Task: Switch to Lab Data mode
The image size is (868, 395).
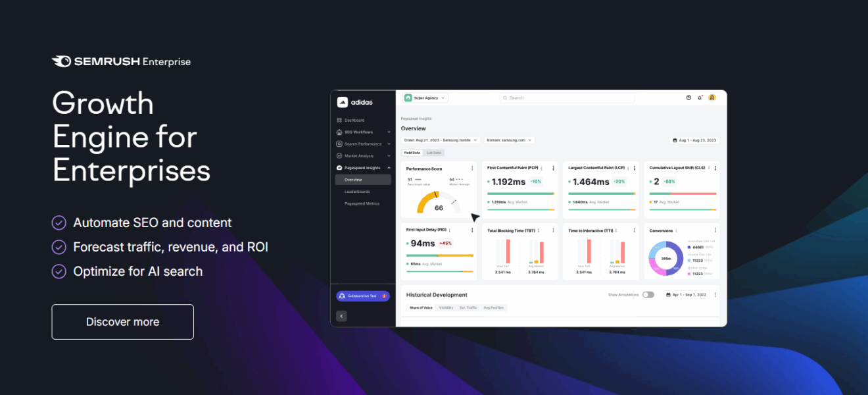Action: 434,152
